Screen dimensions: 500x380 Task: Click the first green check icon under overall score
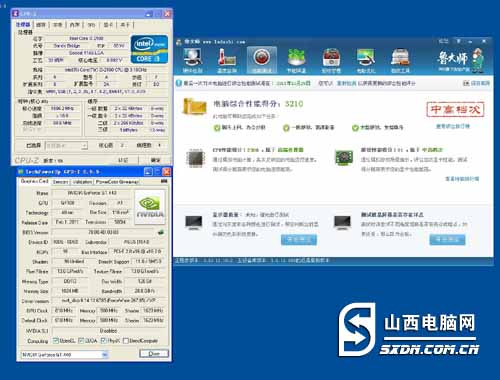click(217, 128)
